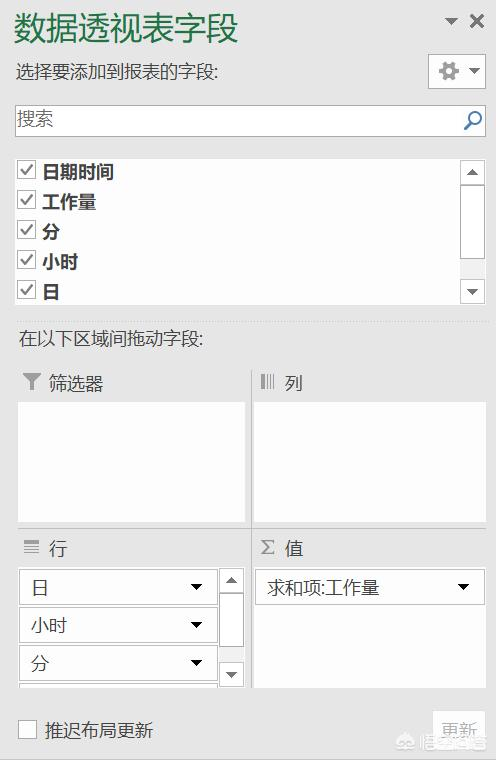Open the gear tools settings menu

[x=457, y=71]
